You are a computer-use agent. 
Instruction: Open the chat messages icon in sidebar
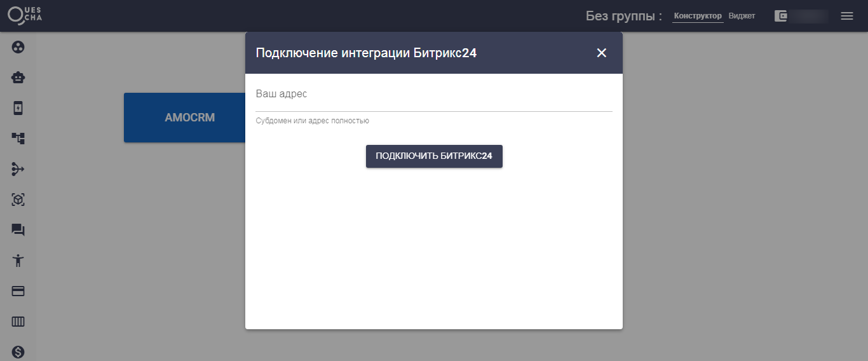click(x=18, y=230)
